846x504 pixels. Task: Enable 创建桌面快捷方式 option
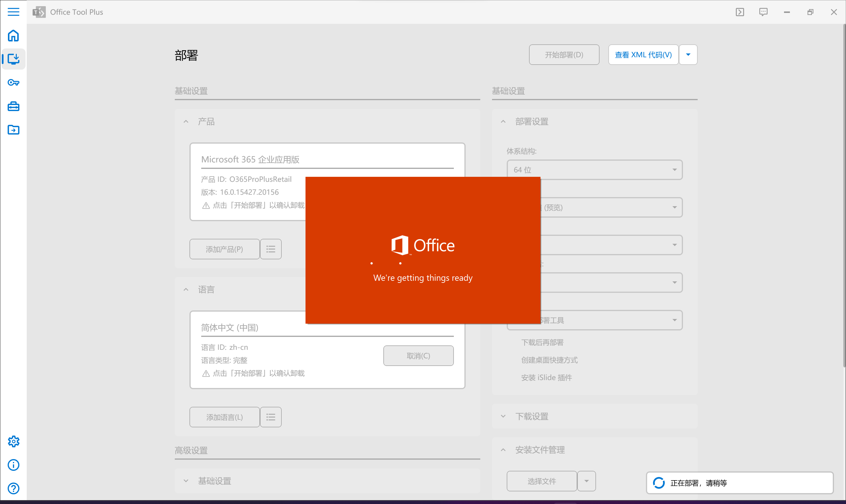tap(550, 360)
